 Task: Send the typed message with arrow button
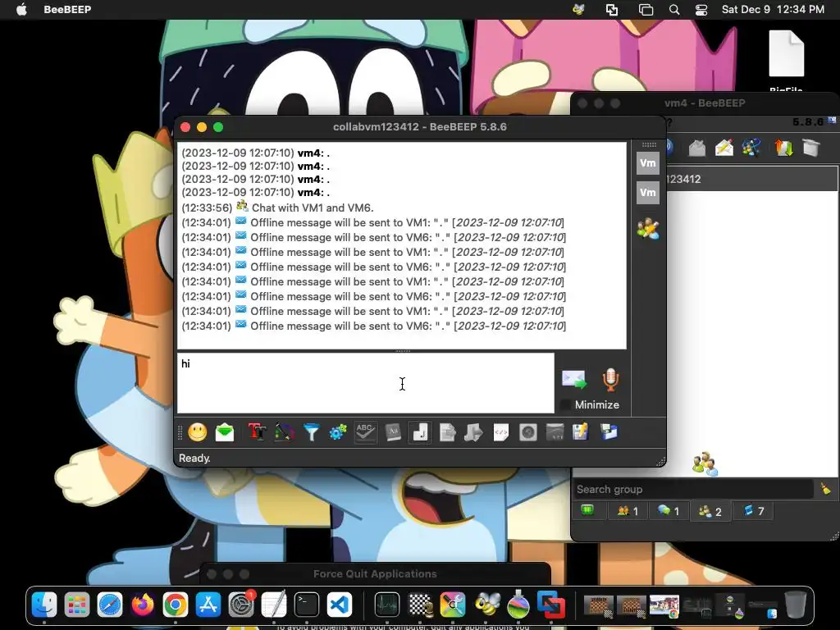[x=573, y=380]
